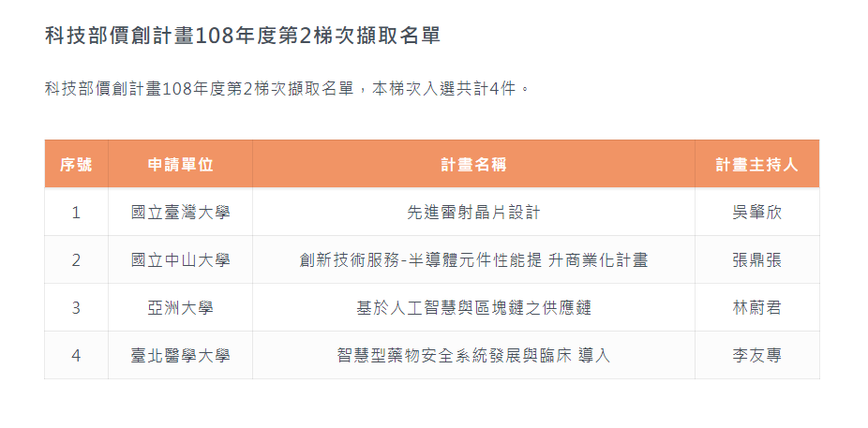868x428 pixels.
Task: Select the 臺北醫學大學 cell
Action: [x=181, y=355]
